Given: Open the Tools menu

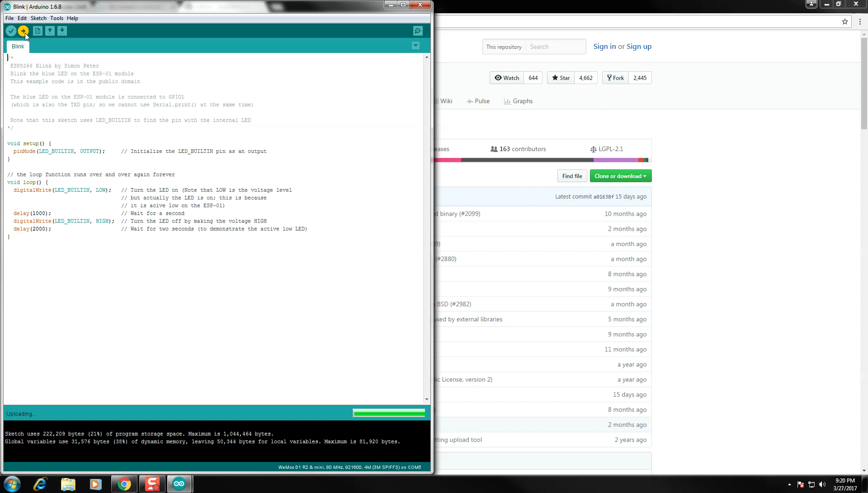Looking at the screenshot, I should point(57,18).
